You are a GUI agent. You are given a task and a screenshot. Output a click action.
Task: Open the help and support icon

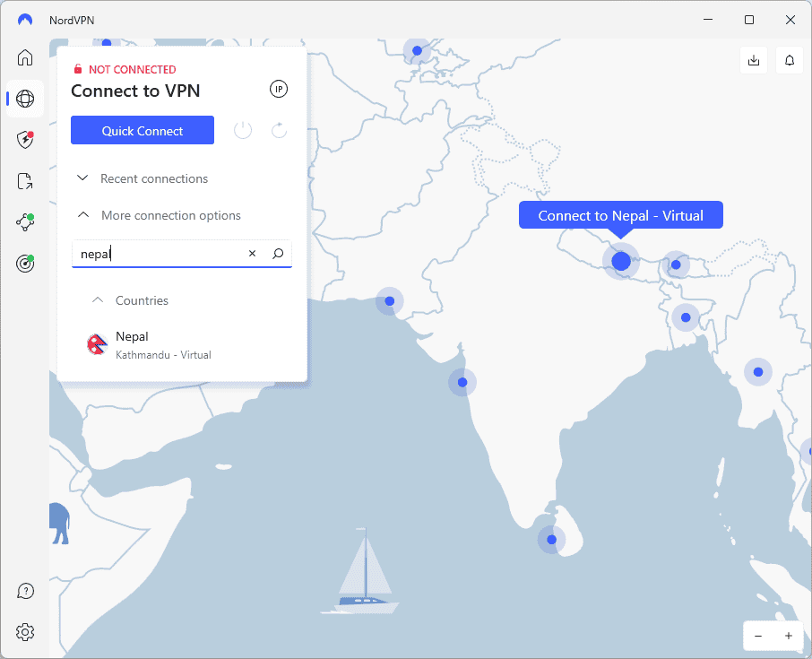click(x=25, y=591)
